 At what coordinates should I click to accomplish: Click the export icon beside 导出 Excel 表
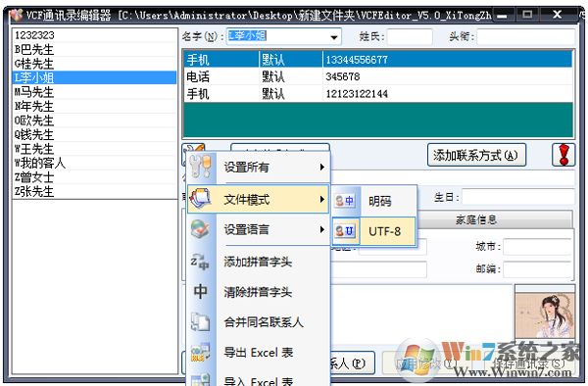tap(200, 353)
